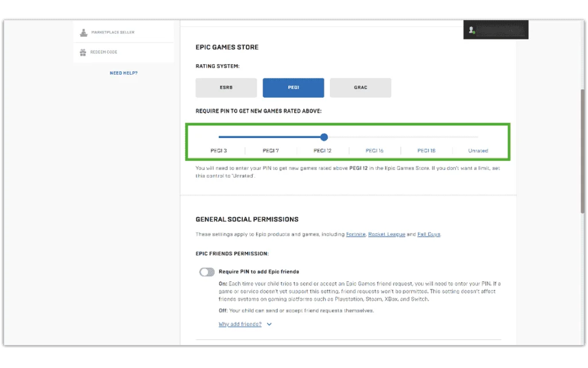
Task: Click the Marketplace Seller icon
Action: pos(84,33)
